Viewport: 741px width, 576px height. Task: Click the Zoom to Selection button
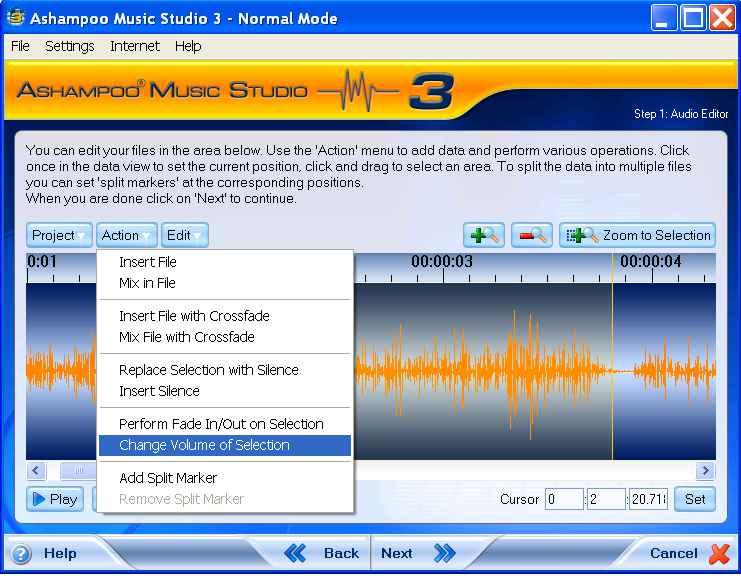637,236
